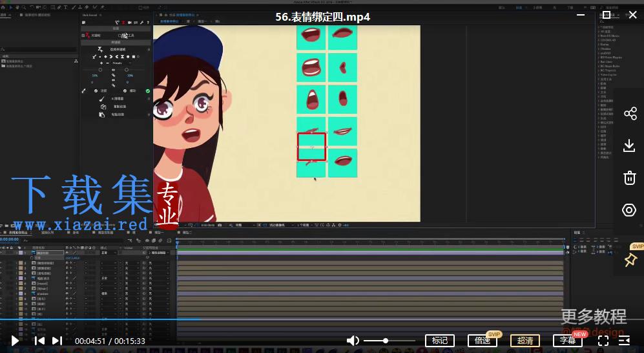
Task: Select the Eraser tool
Action: 87,7
